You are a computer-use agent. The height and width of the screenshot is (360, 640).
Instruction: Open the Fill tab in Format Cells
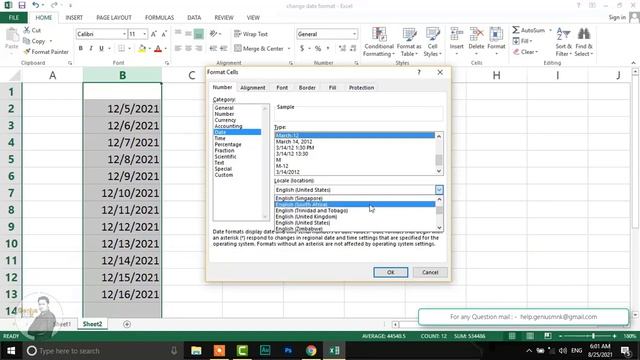pos(333,88)
